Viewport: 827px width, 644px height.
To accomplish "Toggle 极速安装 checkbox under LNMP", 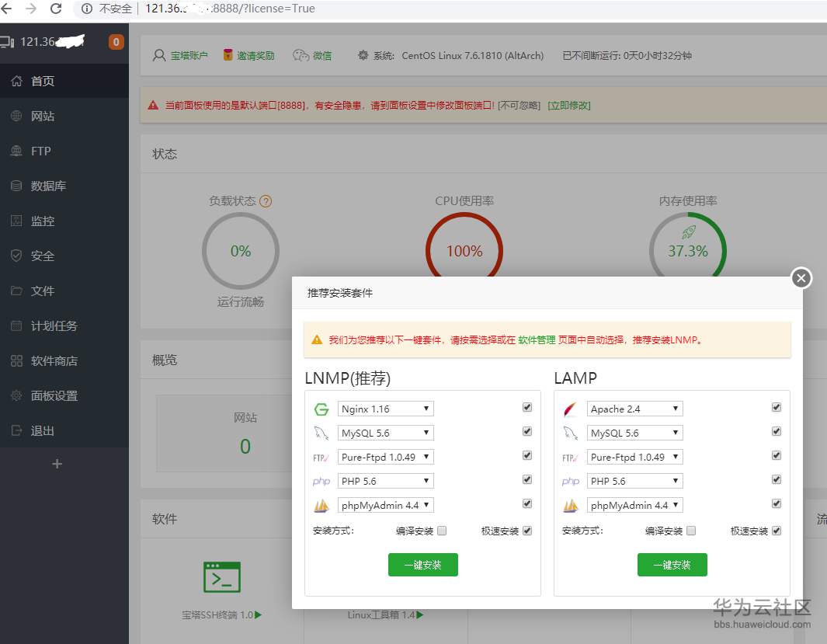I will click(x=527, y=531).
